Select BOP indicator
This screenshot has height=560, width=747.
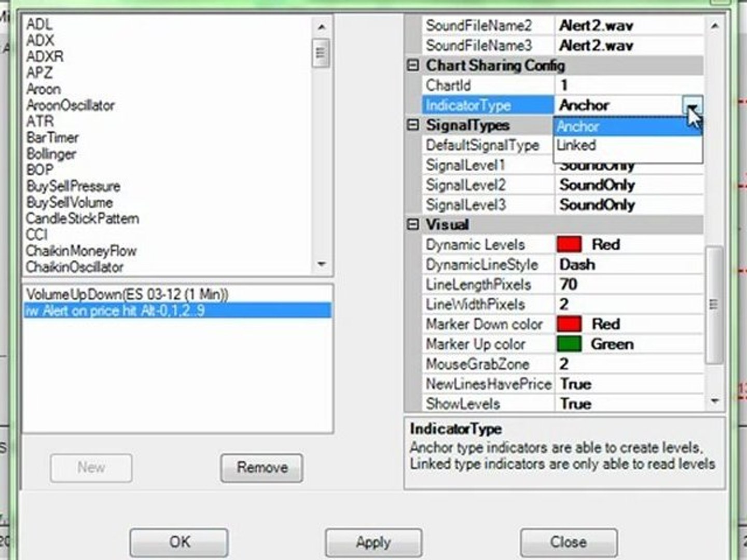coord(40,170)
